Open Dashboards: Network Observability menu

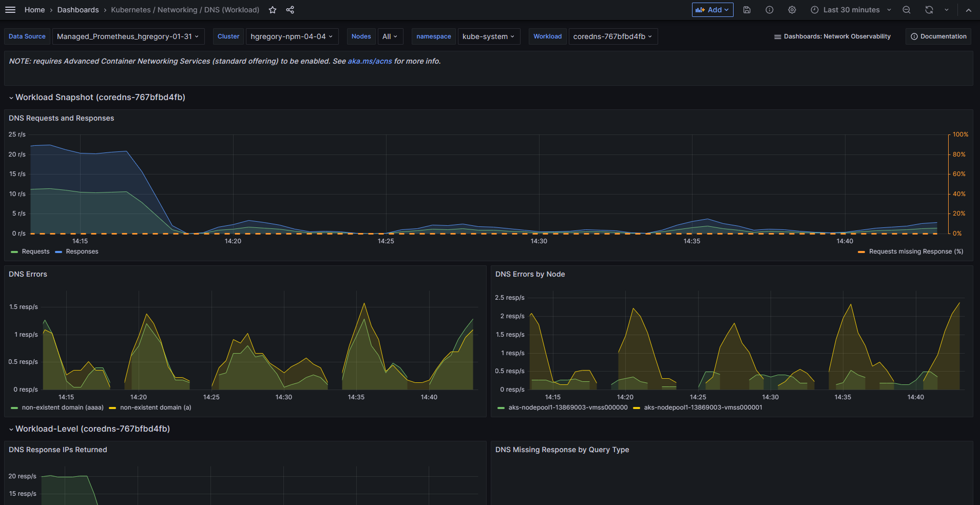pos(832,36)
